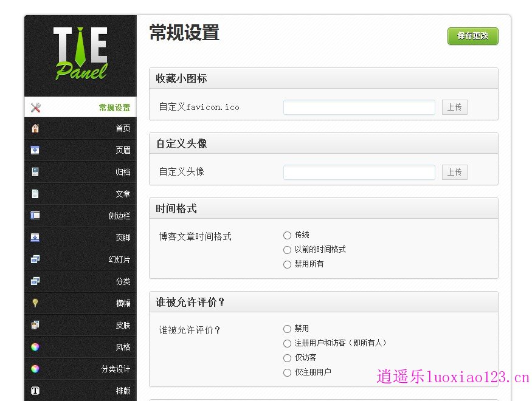Click the TiE Panel logo
This screenshot has height=401, width=532.
point(81,53)
